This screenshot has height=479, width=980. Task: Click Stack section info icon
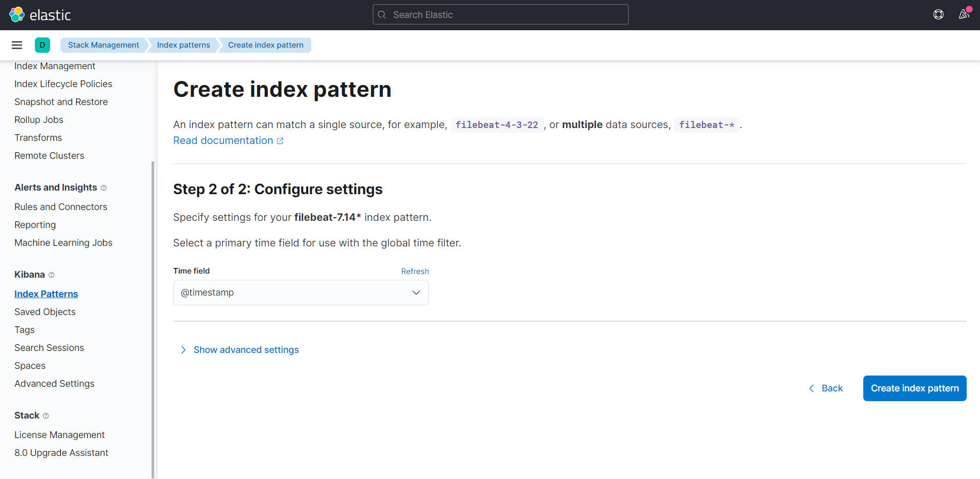coord(46,416)
